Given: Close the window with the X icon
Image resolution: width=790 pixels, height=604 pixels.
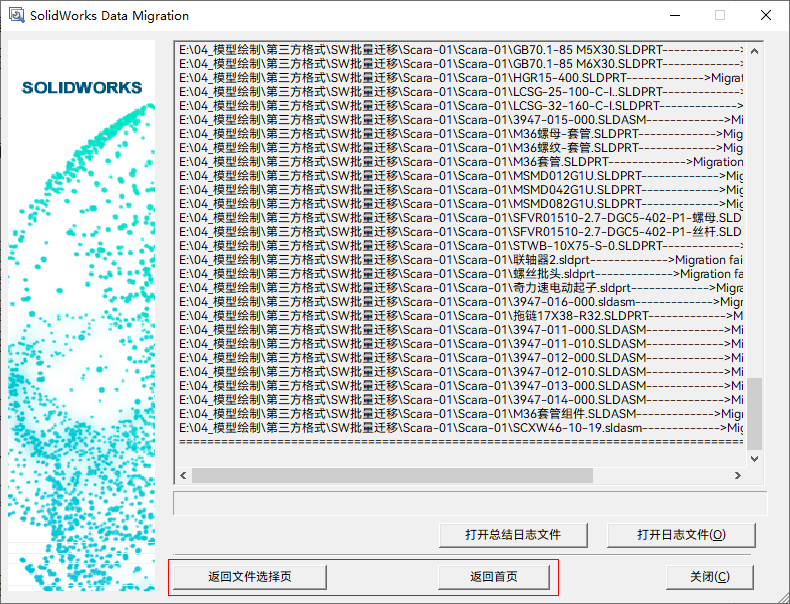Looking at the screenshot, I should pyautogui.click(x=766, y=15).
